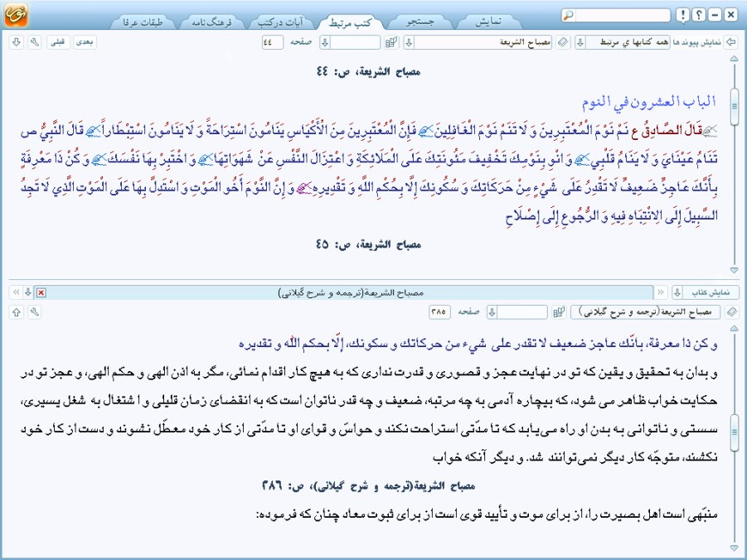Open the مصباح الشريعة book selector
The width and height of the screenshot is (747, 560).
coord(483,42)
